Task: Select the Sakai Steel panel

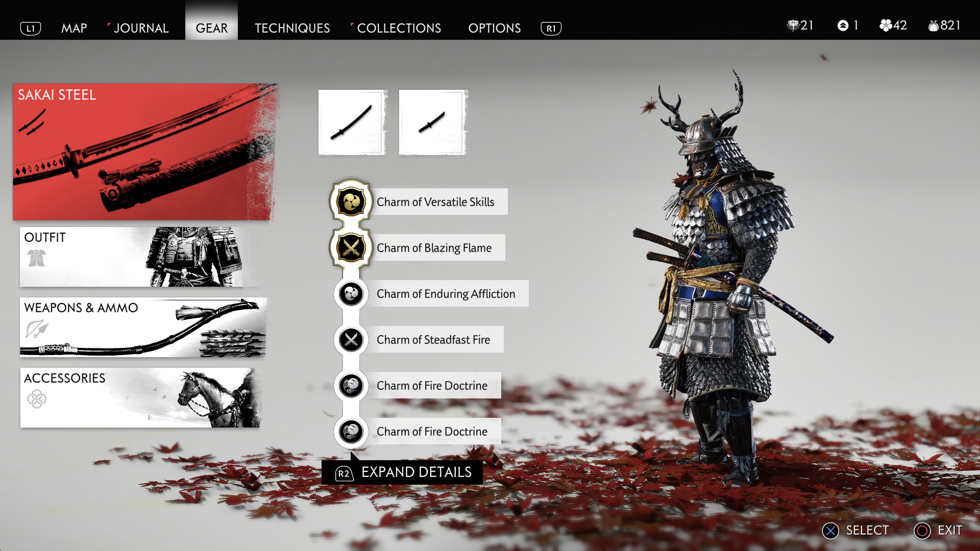Action: pos(145,152)
